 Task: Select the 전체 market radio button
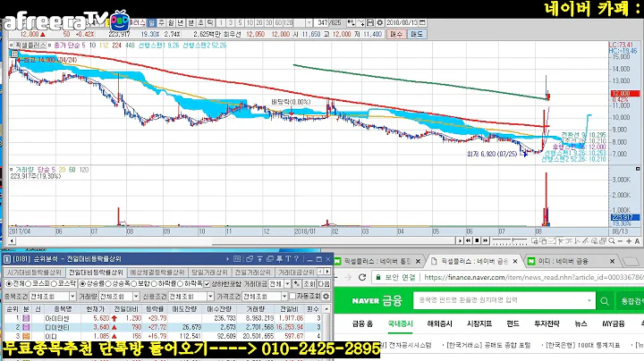[9, 283]
